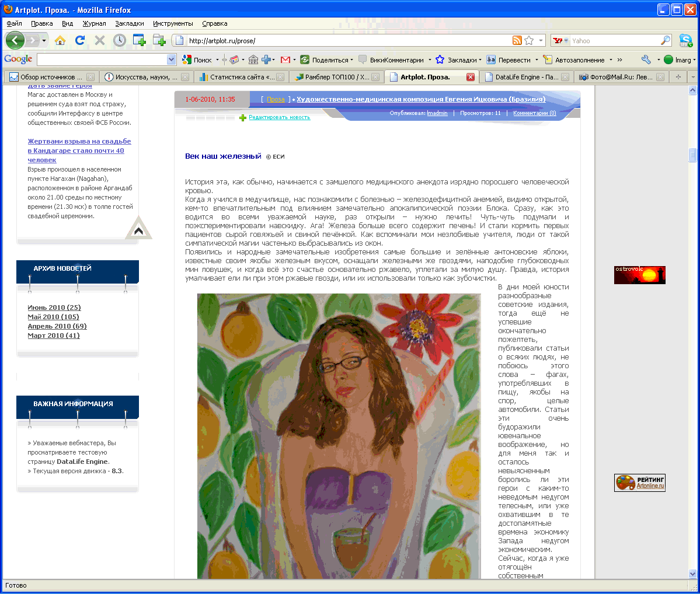The image size is (700, 594).
Task: Expand the address bar URL dropdown
Action: (541, 41)
